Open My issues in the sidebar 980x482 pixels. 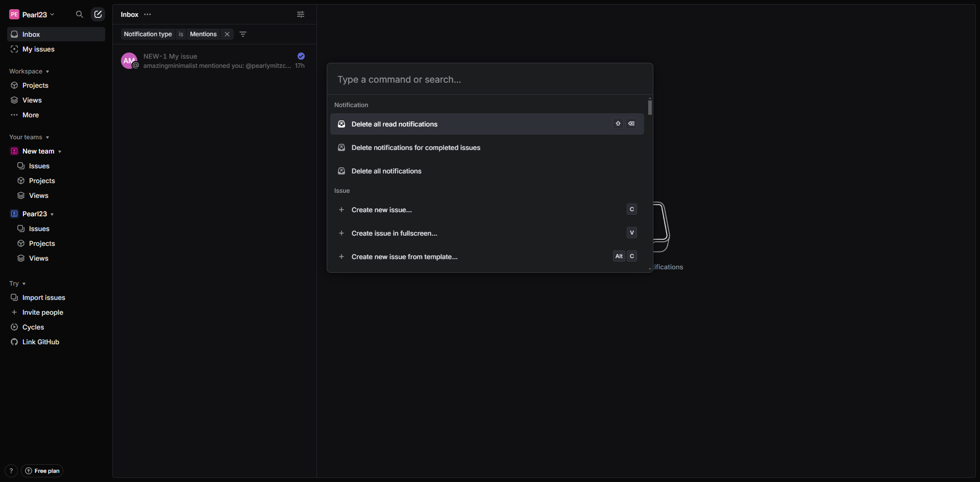pos(38,49)
